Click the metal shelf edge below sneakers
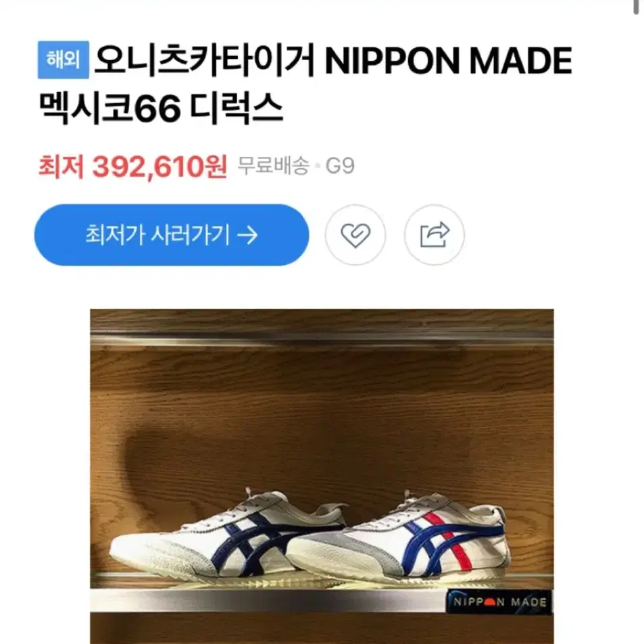This screenshot has height=644, width=644. (x=267, y=601)
